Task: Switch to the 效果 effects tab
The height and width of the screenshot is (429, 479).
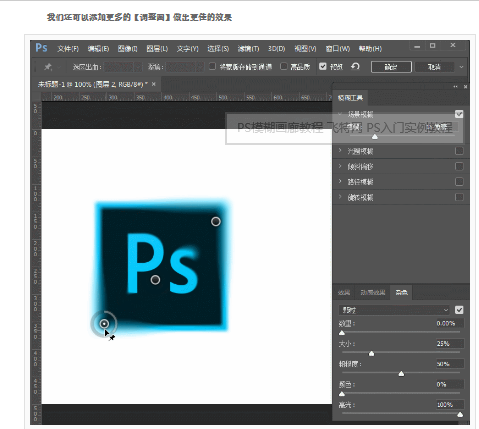Action: click(344, 293)
